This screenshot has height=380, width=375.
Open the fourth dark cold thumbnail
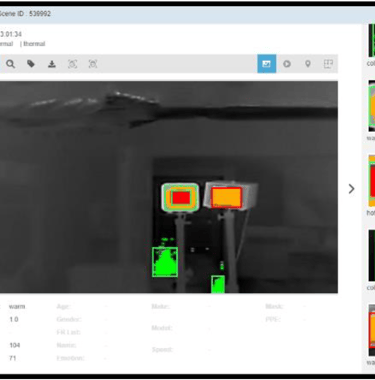coord(371,255)
